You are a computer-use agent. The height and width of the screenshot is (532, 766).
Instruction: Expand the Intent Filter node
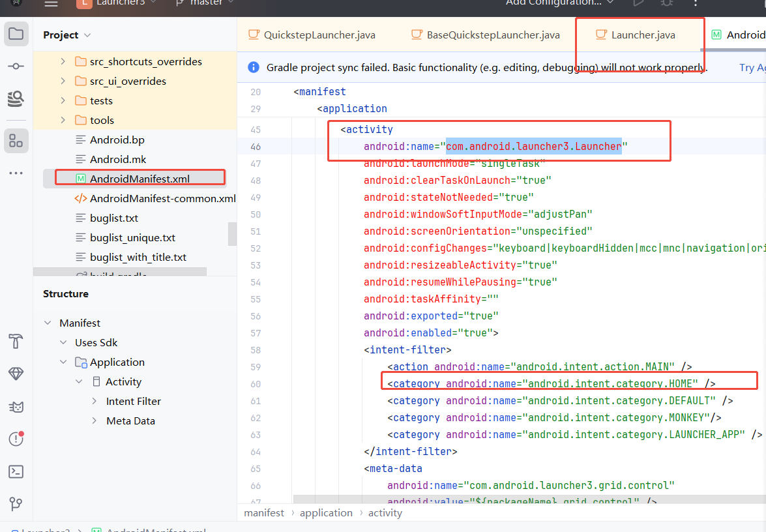tap(95, 401)
